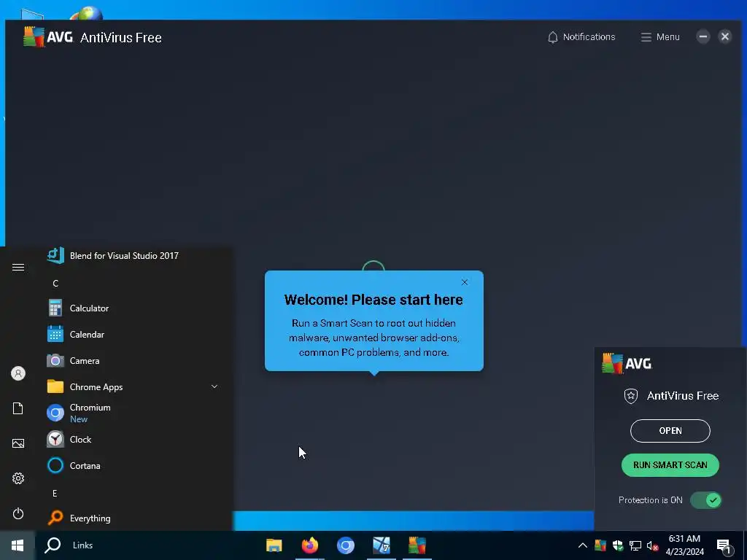Open Windows Security tray icon
Viewport: 747px width, 560px height.
[x=618, y=545]
